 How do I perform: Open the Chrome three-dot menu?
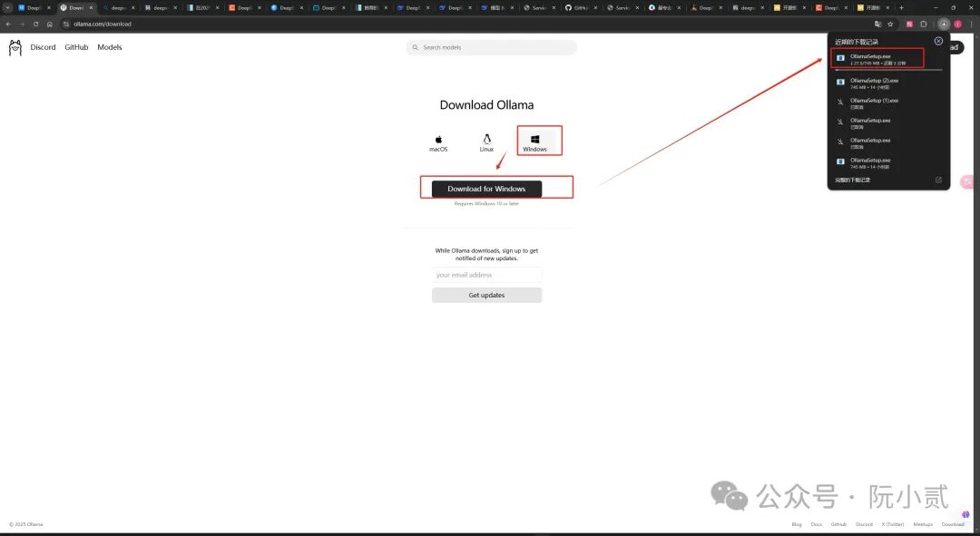pos(972,24)
